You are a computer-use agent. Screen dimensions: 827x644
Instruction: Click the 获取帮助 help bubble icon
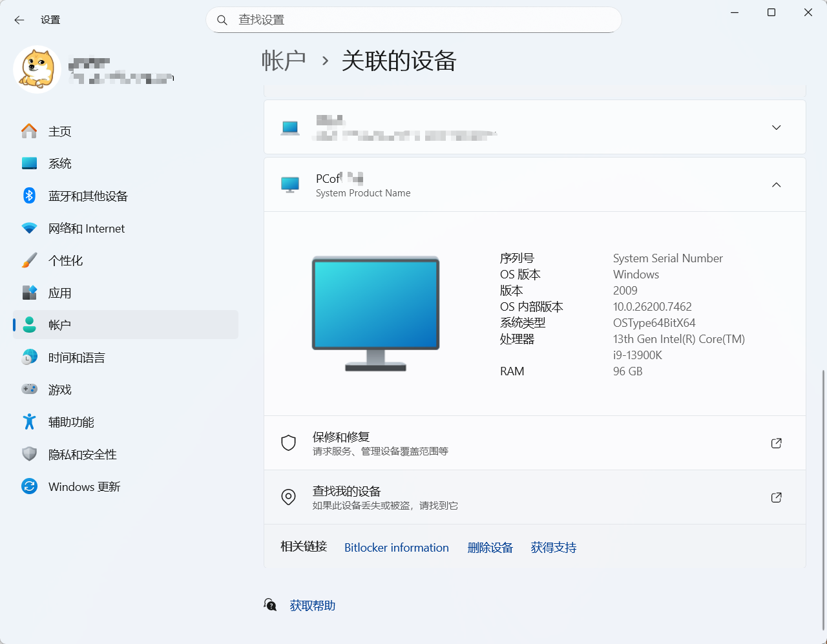[x=270, y=605]
